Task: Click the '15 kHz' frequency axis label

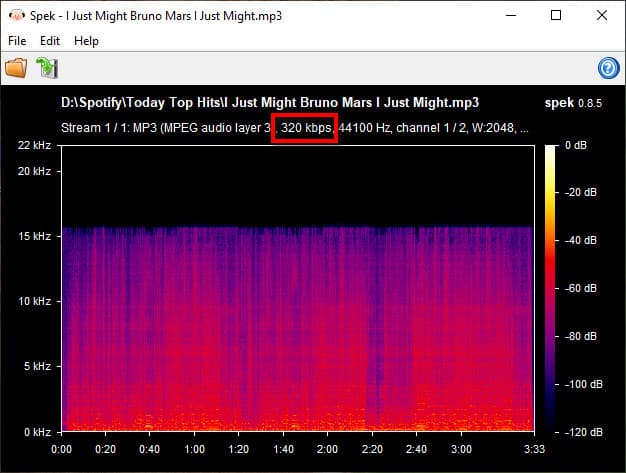Action: (x=35, y=236)
